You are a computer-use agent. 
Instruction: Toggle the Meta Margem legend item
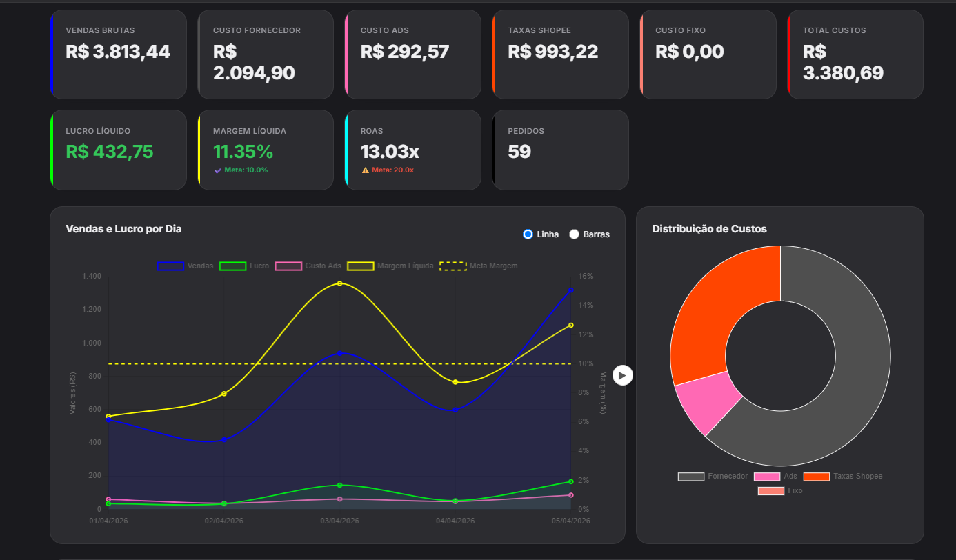click(479, 266)
